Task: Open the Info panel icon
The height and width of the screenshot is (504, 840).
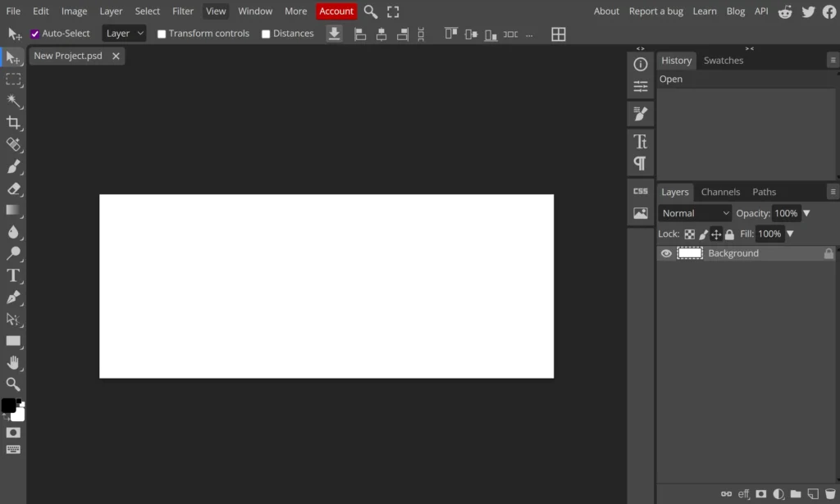Action: click(x=640, y=64)
